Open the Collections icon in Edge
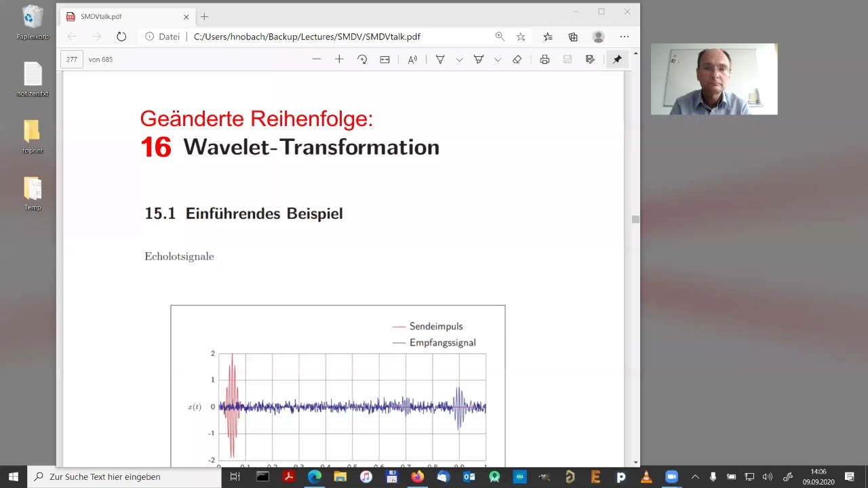This screenshot has width=868, height=488. (573, 37)
